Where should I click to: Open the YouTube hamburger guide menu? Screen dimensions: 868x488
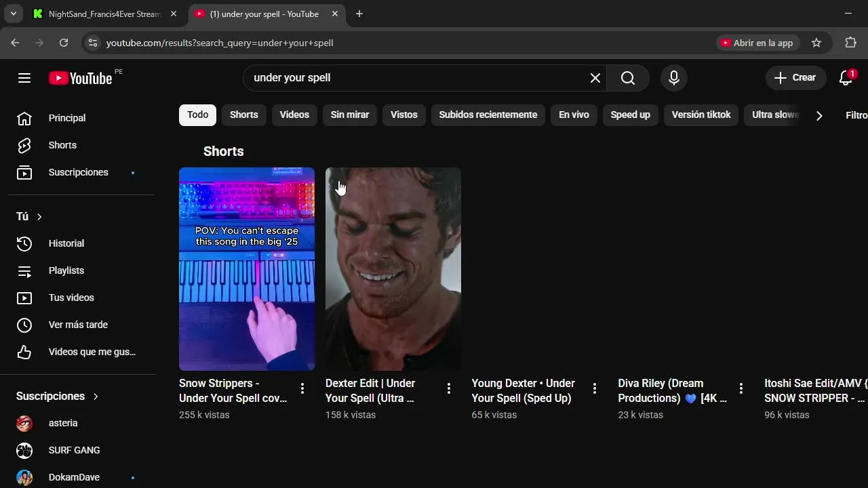coord(24,78)
